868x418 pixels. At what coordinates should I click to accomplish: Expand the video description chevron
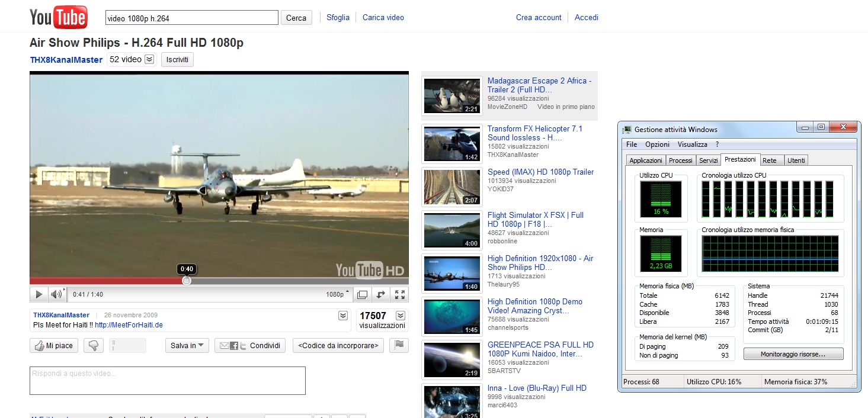[343, 316]
